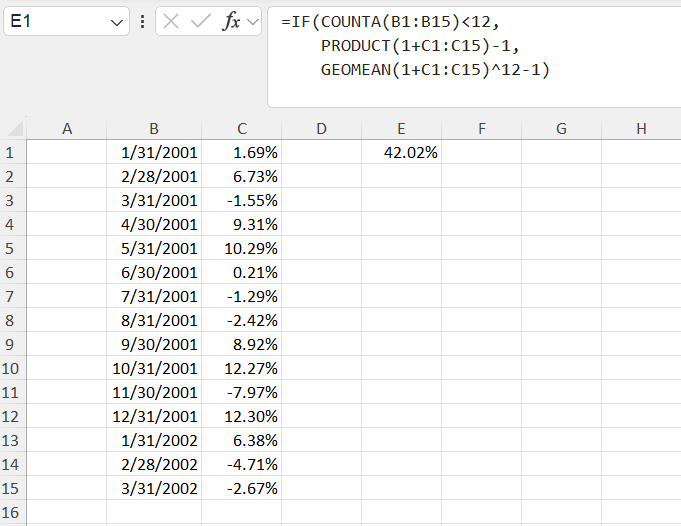Click the cell showing 12.27%

[x=242, y=368]
